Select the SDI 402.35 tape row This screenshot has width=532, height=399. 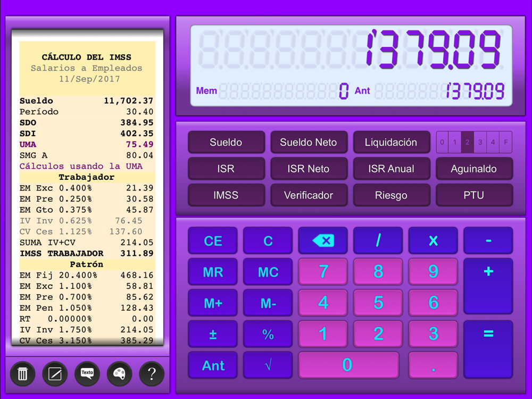click(x=87, y=134)
